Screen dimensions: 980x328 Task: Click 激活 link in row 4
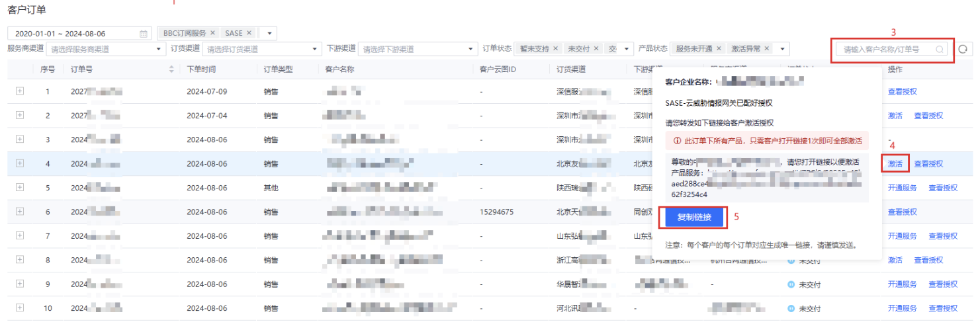coord(895,163)
